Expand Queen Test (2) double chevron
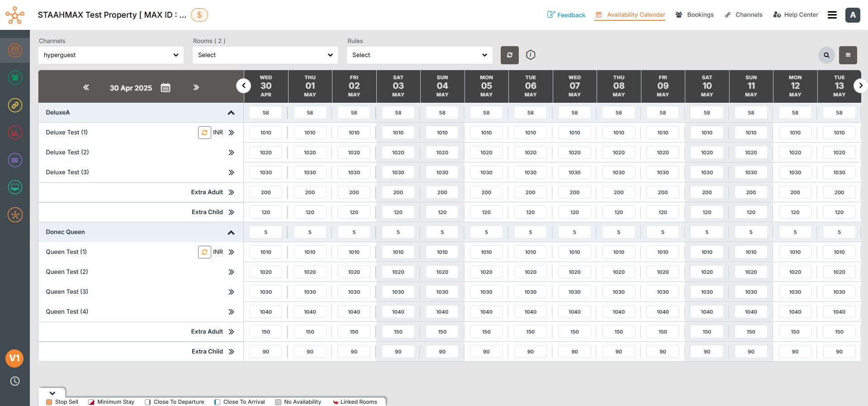This screenshot has height=406, width=868. tap(231, 272)
